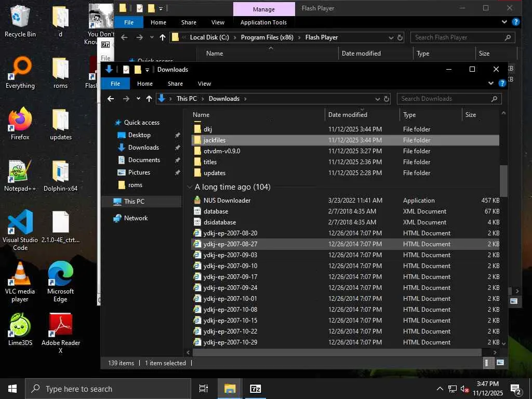Go forward in Downloads window

pos(126,99)
